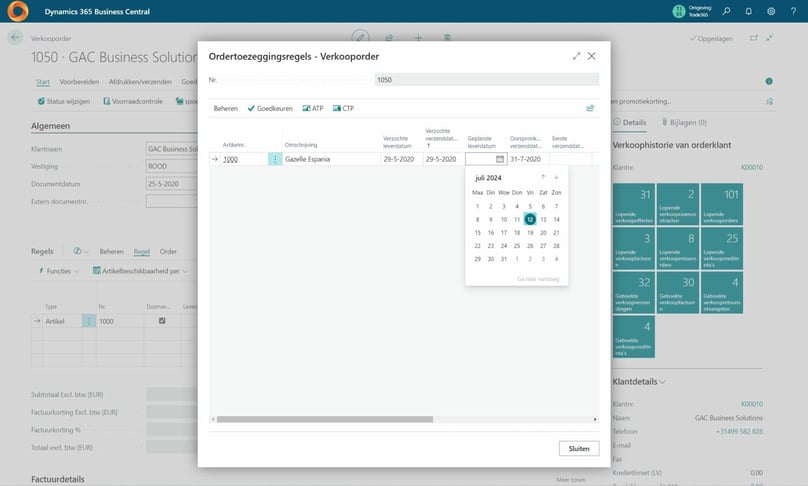Screen dimensions: 808x486
Task: Approve with Goedkeuren action
Action: pyautogui.click(x=270, y=108)
